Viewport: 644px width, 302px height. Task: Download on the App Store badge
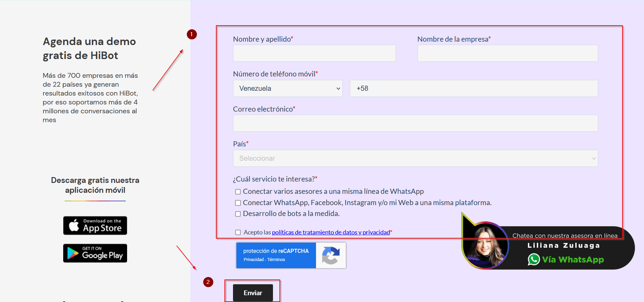click(95, 226)
